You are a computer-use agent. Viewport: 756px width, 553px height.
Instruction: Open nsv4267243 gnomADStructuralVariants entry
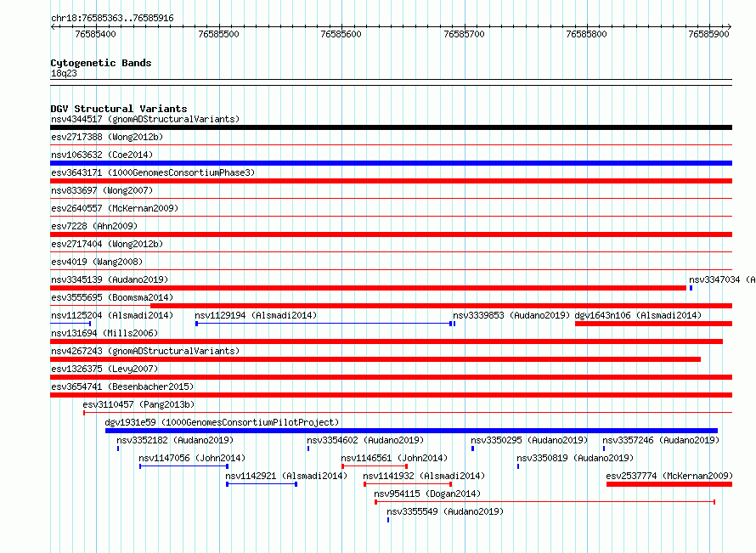tap(145, 351)
